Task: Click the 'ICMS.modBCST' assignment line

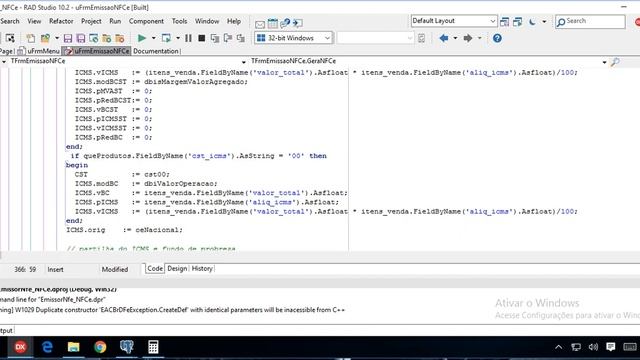Action: coord(161,82)
